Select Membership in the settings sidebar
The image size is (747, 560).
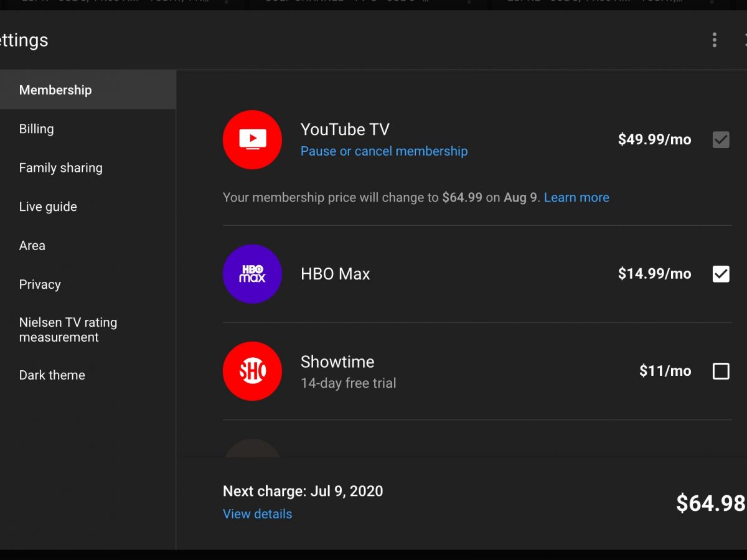pyautogui.click(x=55, y=90)
